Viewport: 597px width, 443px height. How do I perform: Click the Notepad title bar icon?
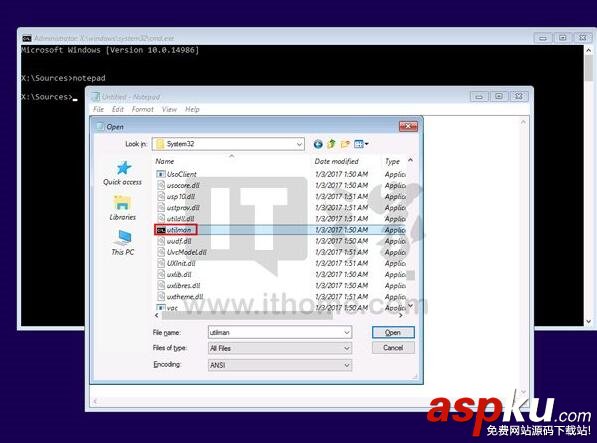(95, 97)
